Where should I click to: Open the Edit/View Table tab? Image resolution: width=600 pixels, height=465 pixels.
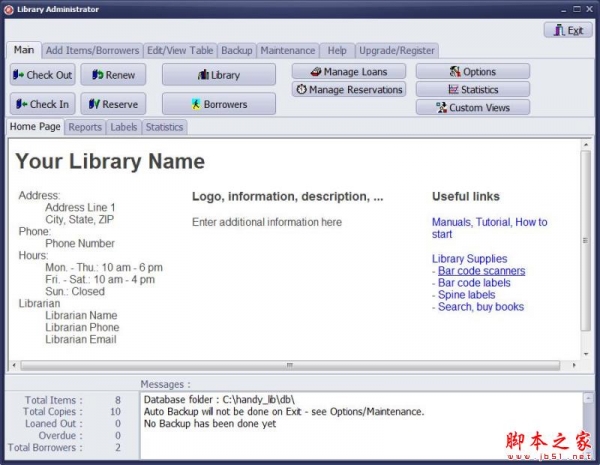tap(180, 51)
